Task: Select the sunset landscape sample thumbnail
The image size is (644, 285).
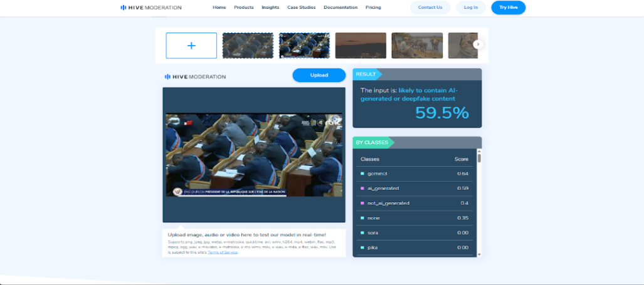Action: pos(361,46)
